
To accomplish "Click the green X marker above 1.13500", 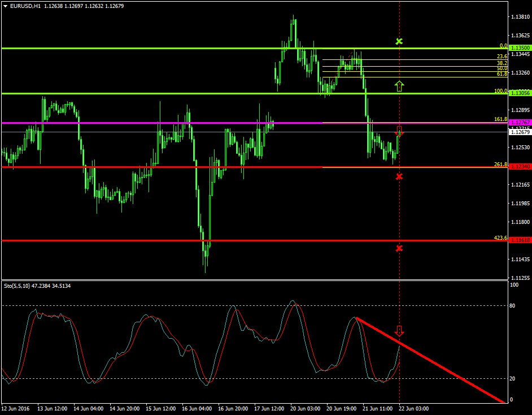I will 399,41.
